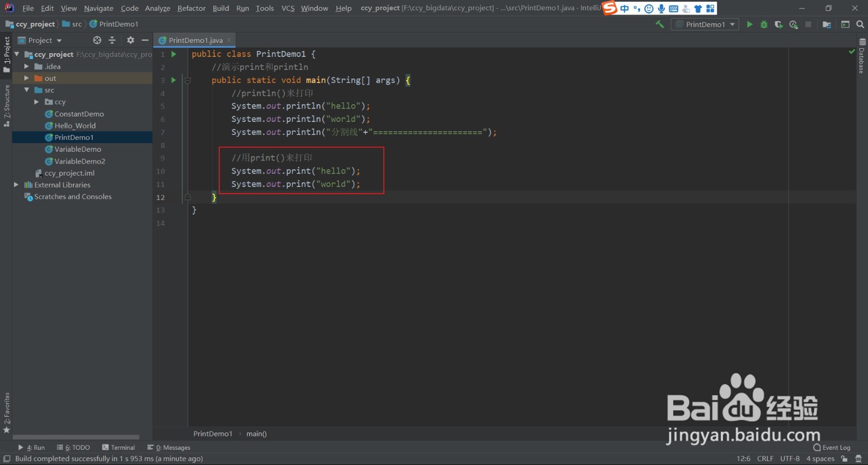This screenshot has height=465, width=868.
Task: Open Sogou toolbox grid icon
Action: click(710, 9)
